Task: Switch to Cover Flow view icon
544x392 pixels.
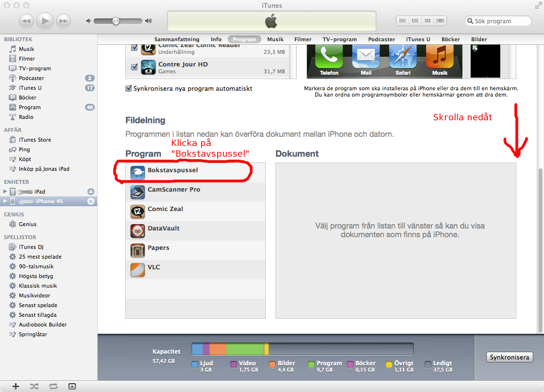Action: coord(440,21)
